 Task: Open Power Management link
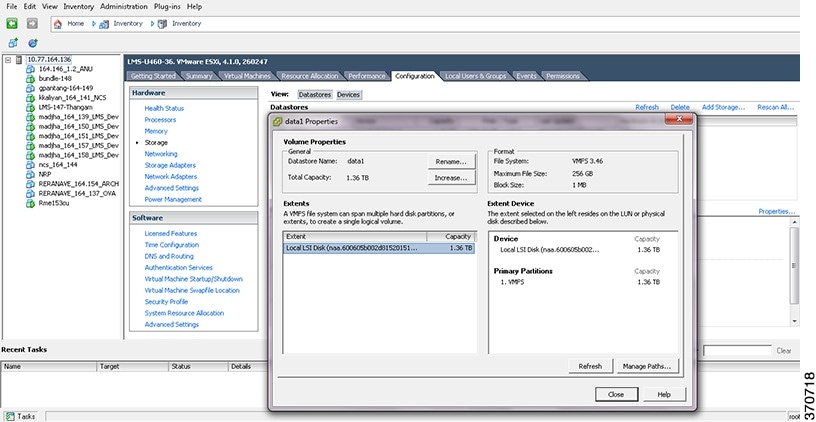pyautogui.click(x=173, y=199)
